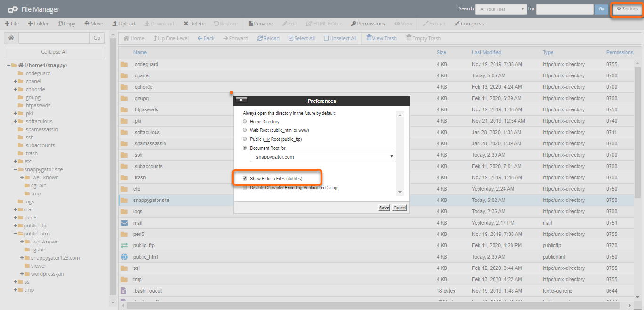This screenshot has height=310, width=644.
Task: Click the home icon beside path field
Action: (11, 38)
